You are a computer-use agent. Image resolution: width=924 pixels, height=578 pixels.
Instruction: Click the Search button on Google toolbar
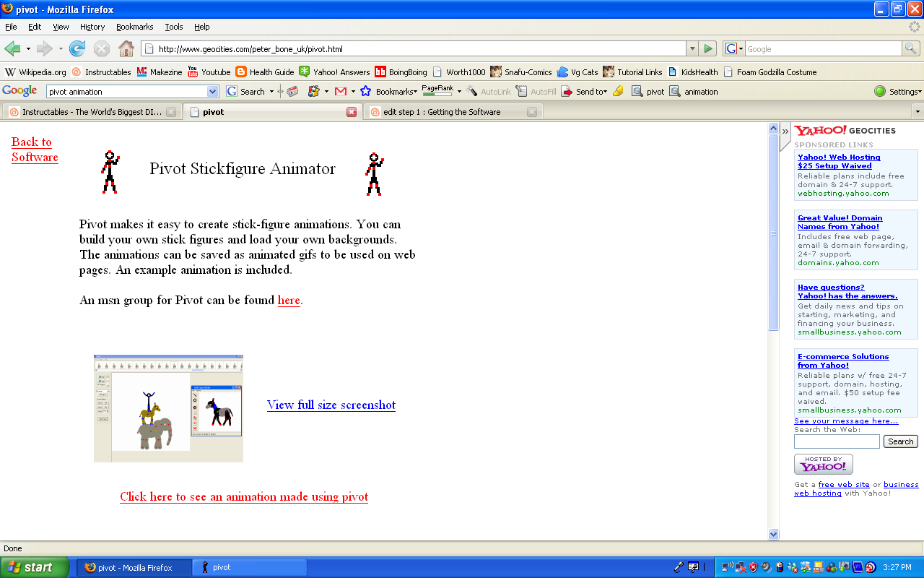pyautogui.click(x=245, y=92)
